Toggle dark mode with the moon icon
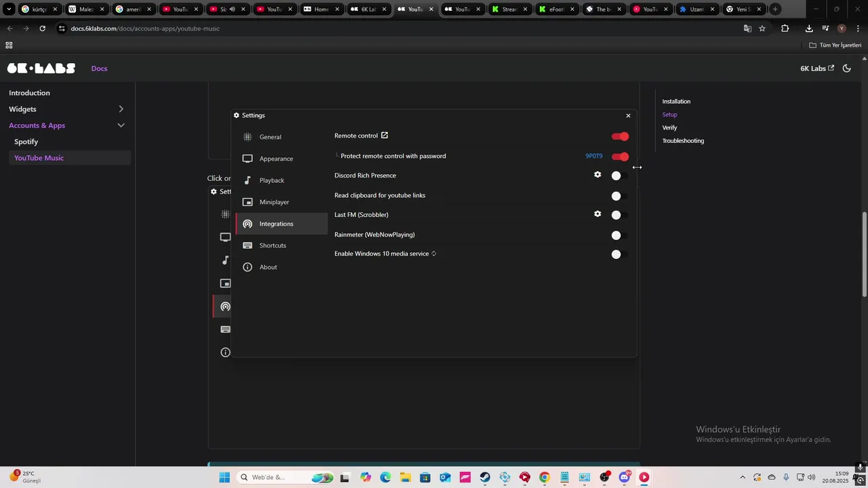 click(x=846, y=68)
